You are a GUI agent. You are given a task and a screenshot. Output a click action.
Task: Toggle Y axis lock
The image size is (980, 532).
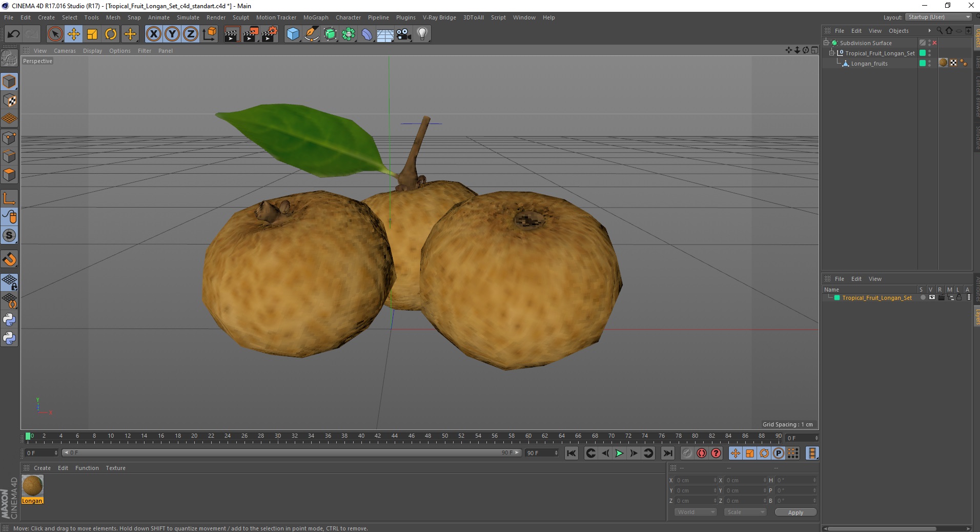click(x=172, y=34)
